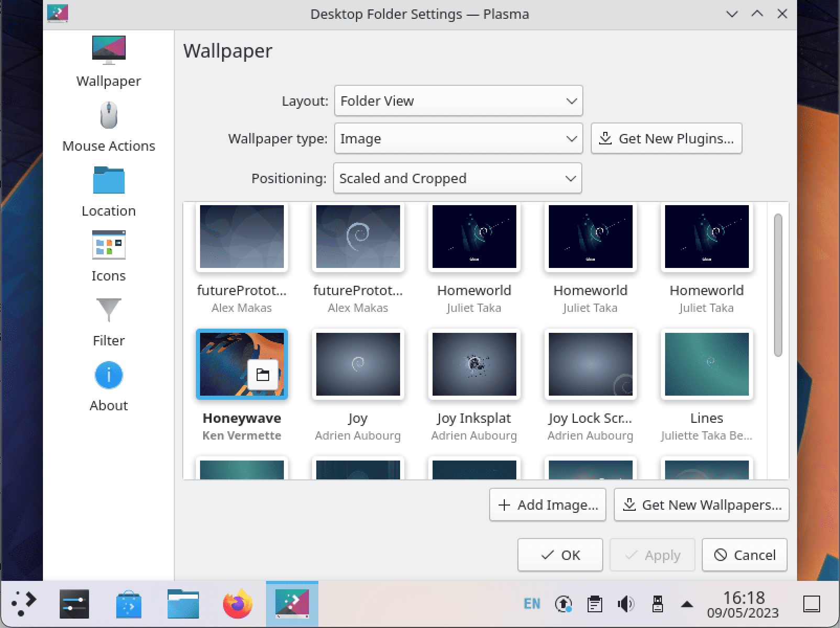Open the Positioning dropdown showing Scaled and Cropped
840x628 pixels.
457,178
